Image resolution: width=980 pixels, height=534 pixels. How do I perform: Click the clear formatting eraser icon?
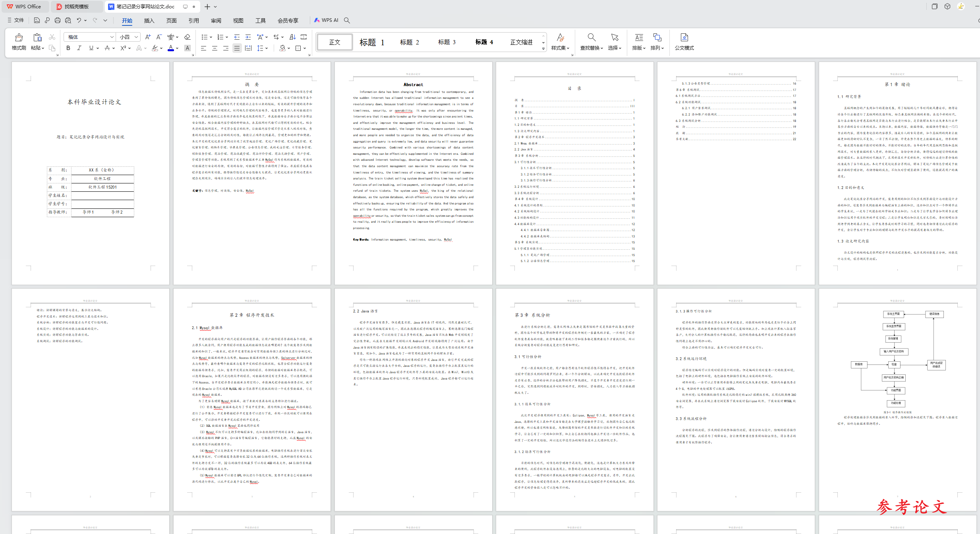coord(187,37)
